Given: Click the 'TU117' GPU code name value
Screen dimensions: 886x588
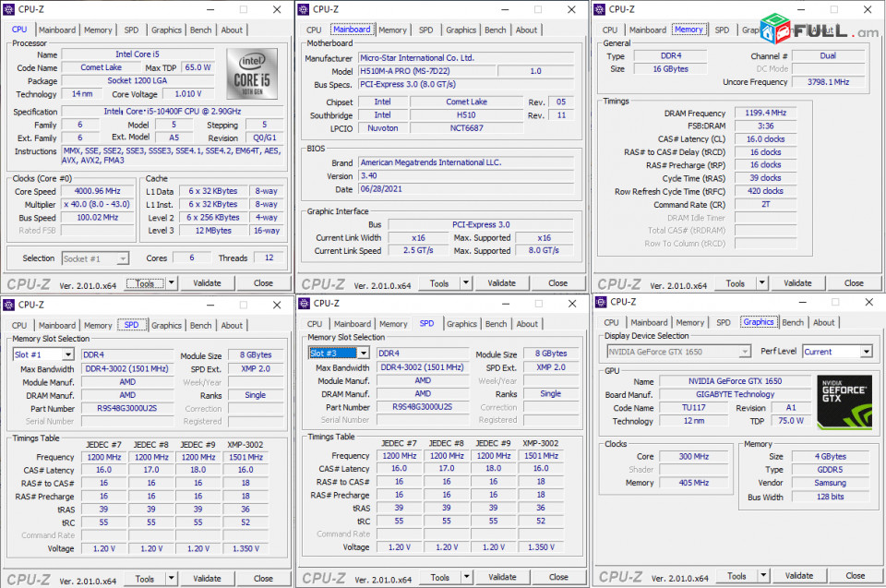Looking at the screenshot, I should pyautogui.click(x=693, y=408).
